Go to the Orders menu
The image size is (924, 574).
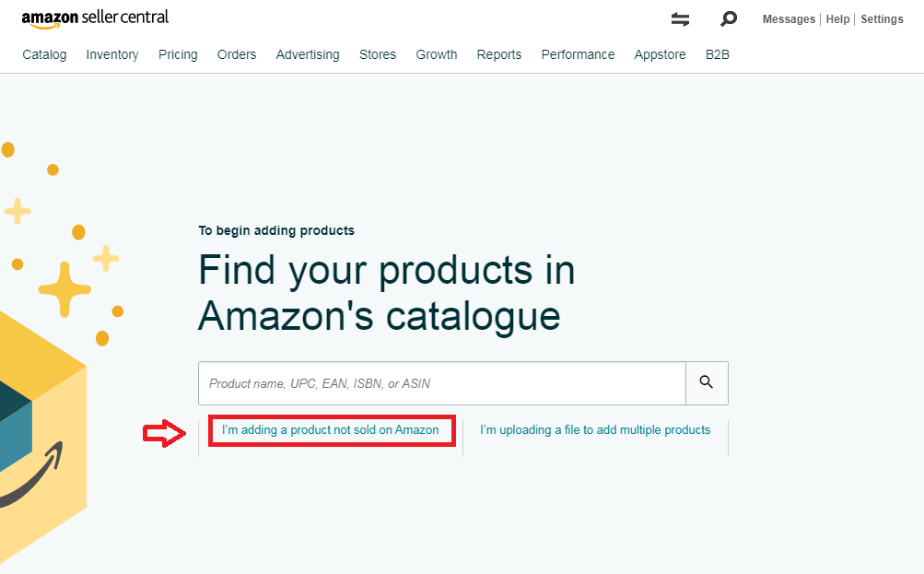click(237, 54)
